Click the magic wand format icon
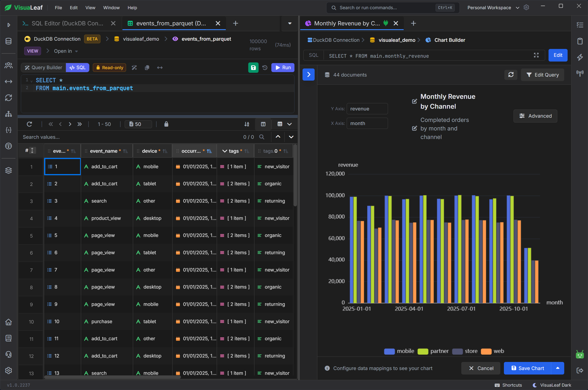This screenshot has width=588, height=390. click(134, 67)
